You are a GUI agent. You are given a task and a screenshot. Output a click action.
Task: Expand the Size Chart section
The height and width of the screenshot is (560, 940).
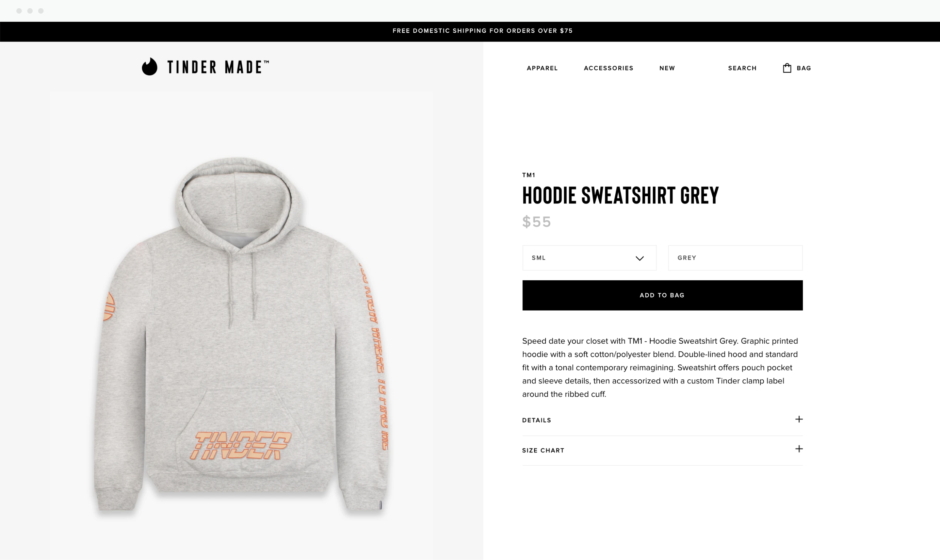point(662,450)
